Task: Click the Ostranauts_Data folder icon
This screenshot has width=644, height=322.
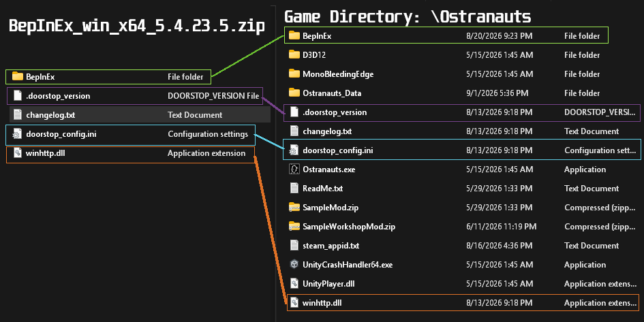Action: 294,93
